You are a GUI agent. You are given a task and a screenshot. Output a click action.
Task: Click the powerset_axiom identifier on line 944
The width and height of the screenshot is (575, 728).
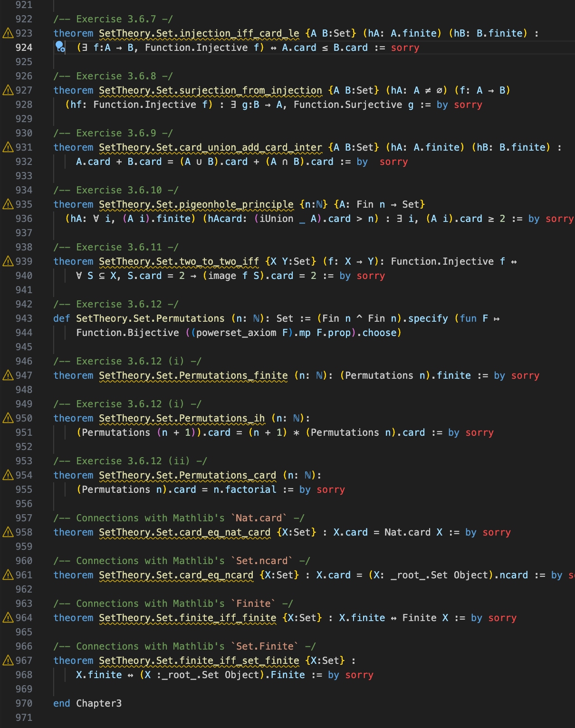(x=236, y=333)
